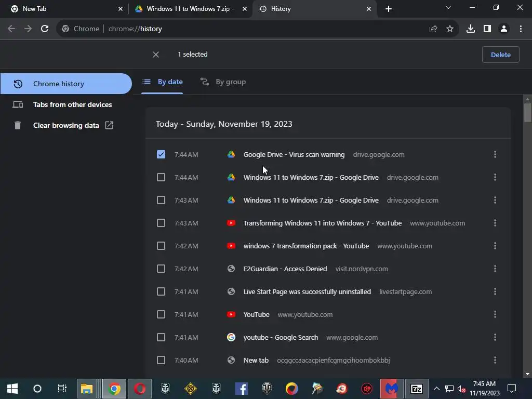Click the YouTube favicon of Transforming Windows 11 entry
This screenshot has width=532, height=399.
231,223
